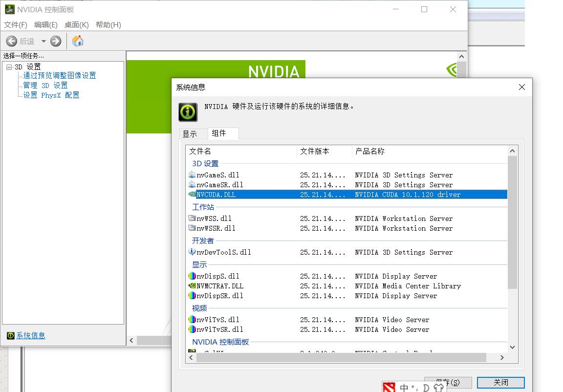Click NVIDIA CUDA 10.1.120 driver text
The height and width of the screenshot is (392, 563).
tap(408, 195)
